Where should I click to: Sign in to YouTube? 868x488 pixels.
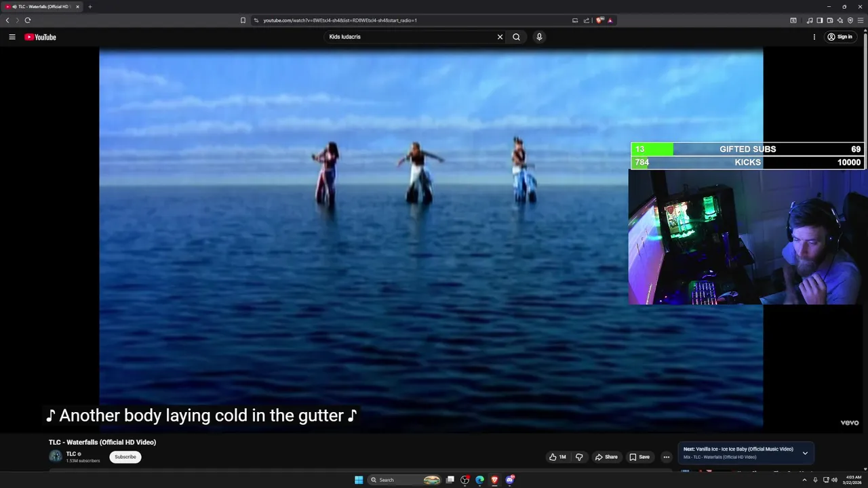coord(840,37)
